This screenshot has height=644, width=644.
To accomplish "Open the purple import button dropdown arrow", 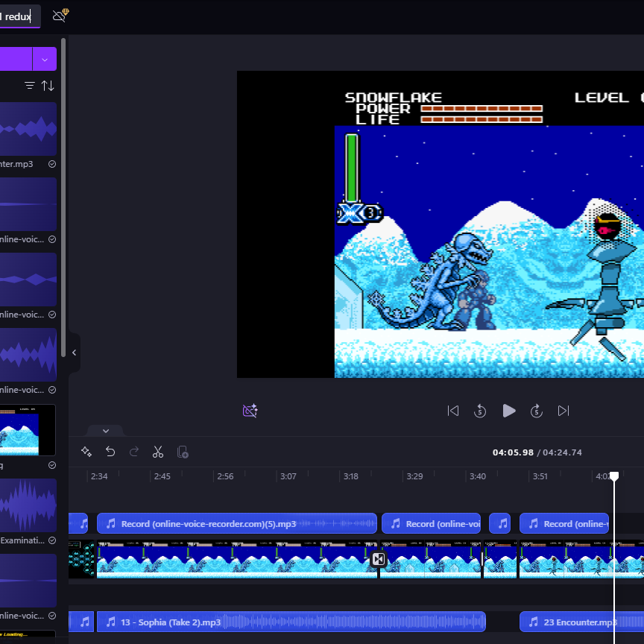I will pos(45,59).
